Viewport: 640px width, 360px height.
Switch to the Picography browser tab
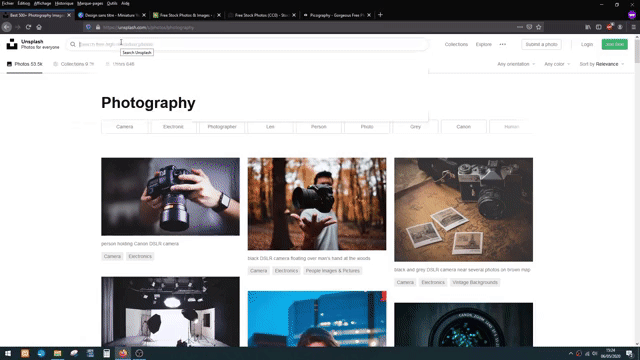tap(336, 15)
